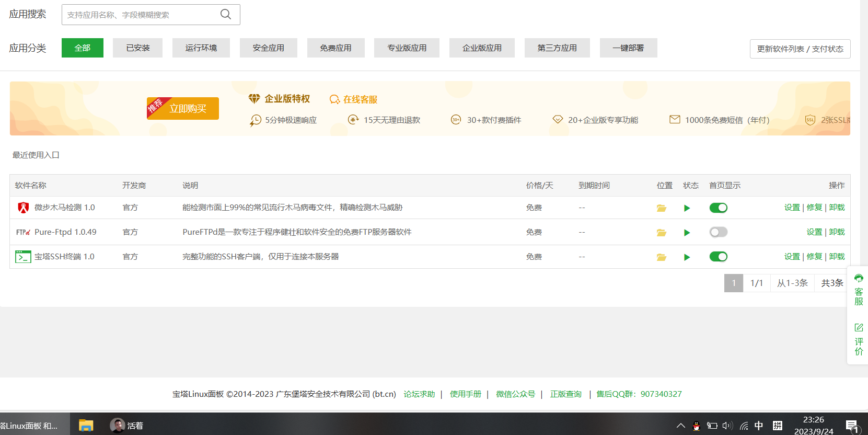Turn on homepage display for Pure-Ftpd
868x435 pixels.
pos(719,232)
